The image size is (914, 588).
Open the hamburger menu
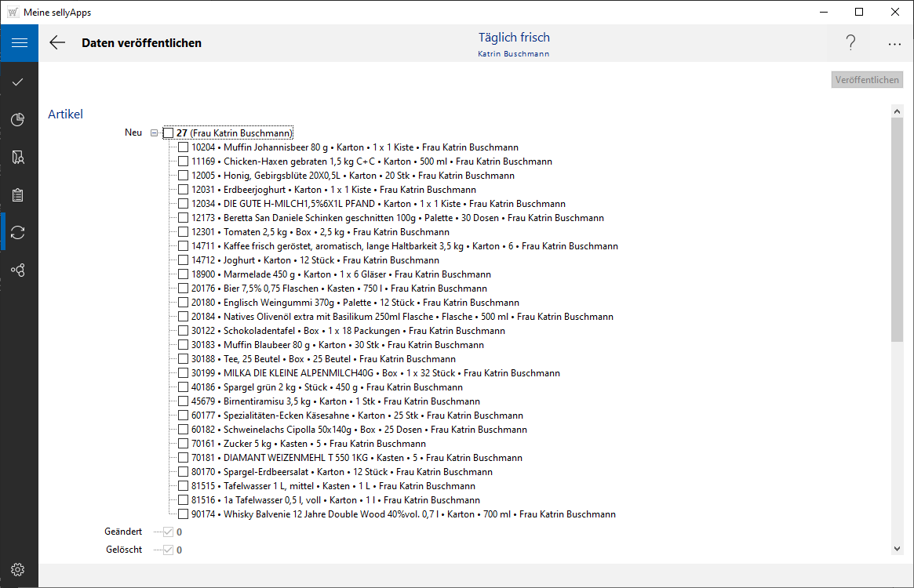click(19, 43)
